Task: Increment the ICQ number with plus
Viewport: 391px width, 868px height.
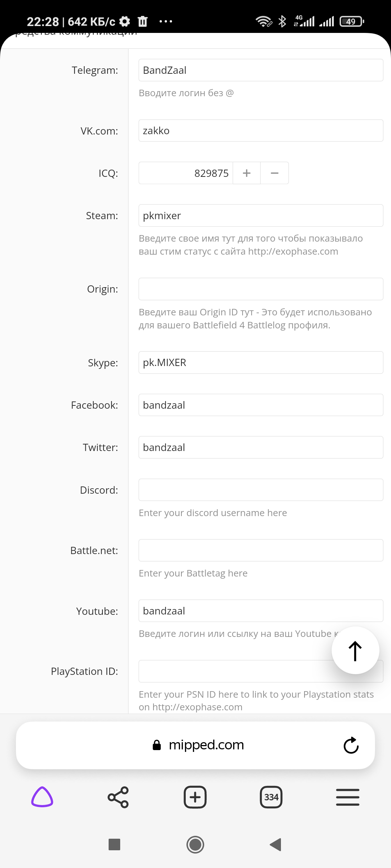Action: 247,173
